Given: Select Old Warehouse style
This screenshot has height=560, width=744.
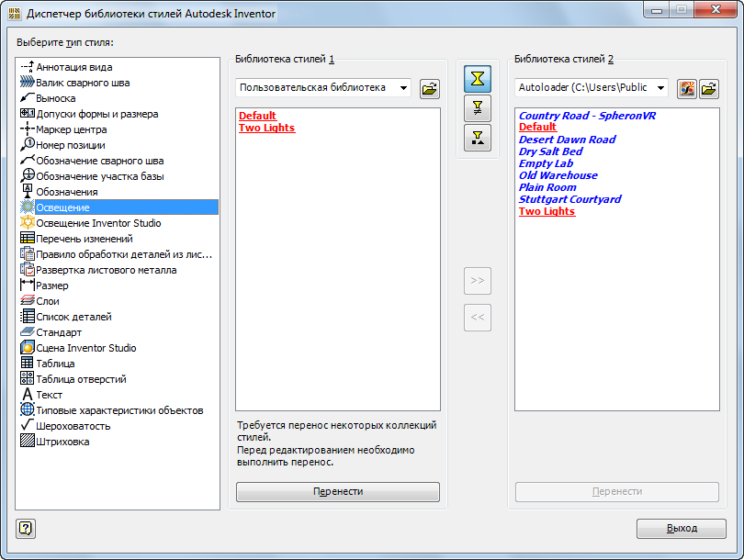Looking at the screenshot, I should pyautogui.click(x=558, y=175).
